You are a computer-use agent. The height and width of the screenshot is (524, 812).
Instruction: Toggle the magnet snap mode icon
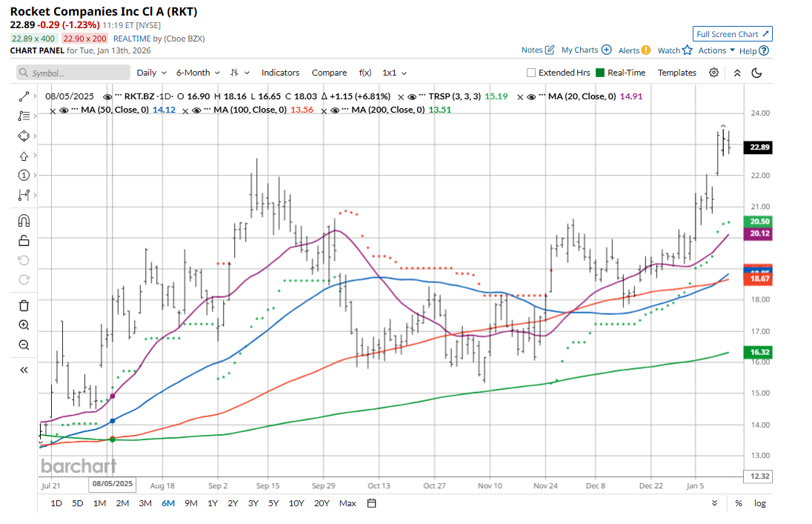point(24,220)
